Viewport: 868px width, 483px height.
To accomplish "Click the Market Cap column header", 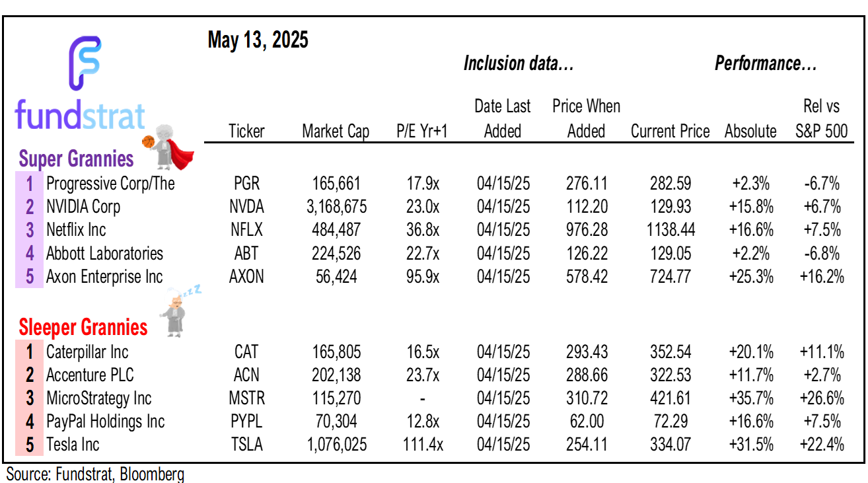I will point(336,131).
